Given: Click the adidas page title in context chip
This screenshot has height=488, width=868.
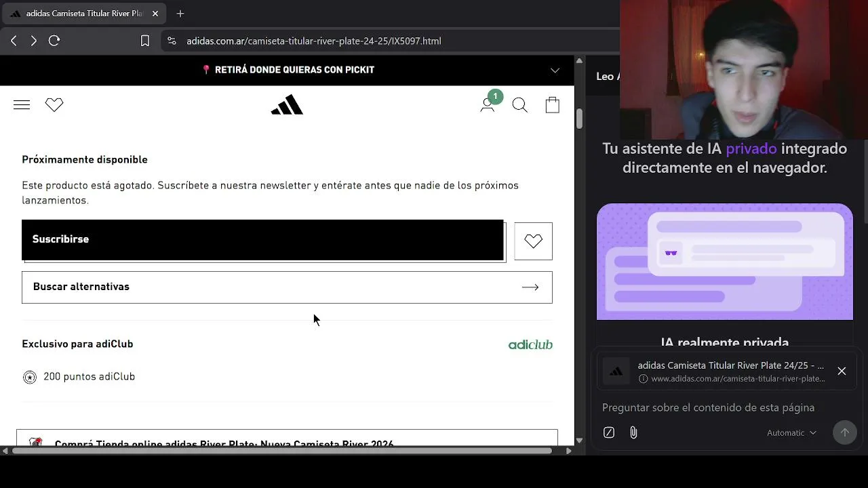Looking at the screenshot, I should point(731,365).
